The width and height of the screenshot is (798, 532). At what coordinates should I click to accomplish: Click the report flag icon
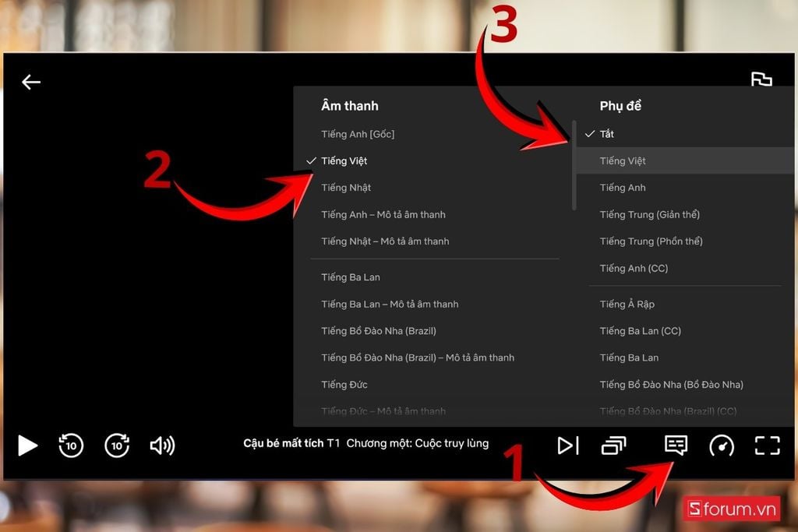click(762, 79)
